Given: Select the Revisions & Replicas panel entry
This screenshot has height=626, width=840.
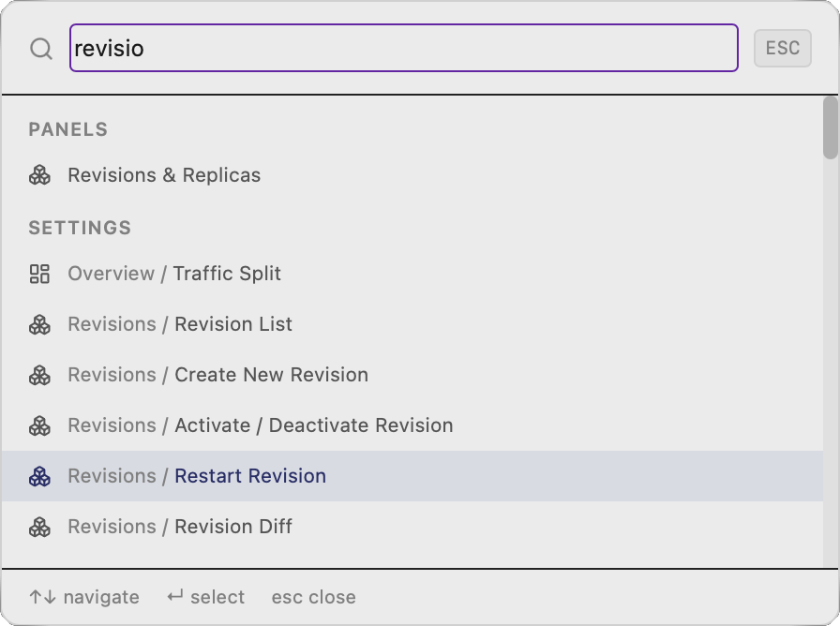Looking at the screenshot, I should click(164, 174).
